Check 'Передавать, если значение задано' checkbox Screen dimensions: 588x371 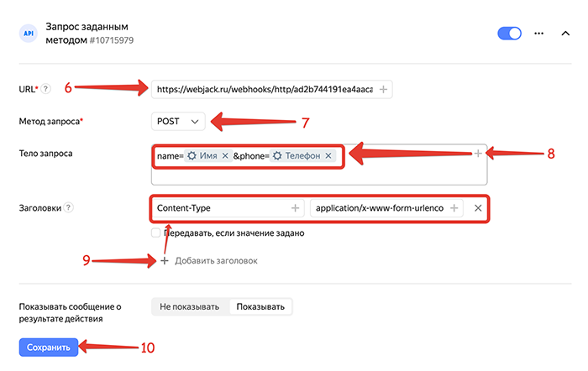pyautogui.click(x=155, y=233)
